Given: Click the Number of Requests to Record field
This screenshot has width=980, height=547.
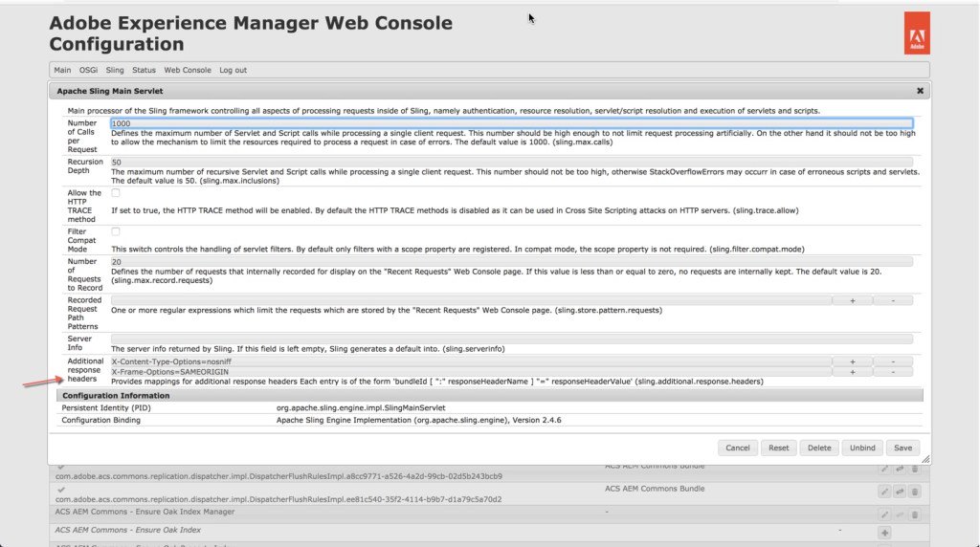Looking at the screenshot, I should pyautogui.click(x=512, y=262).
